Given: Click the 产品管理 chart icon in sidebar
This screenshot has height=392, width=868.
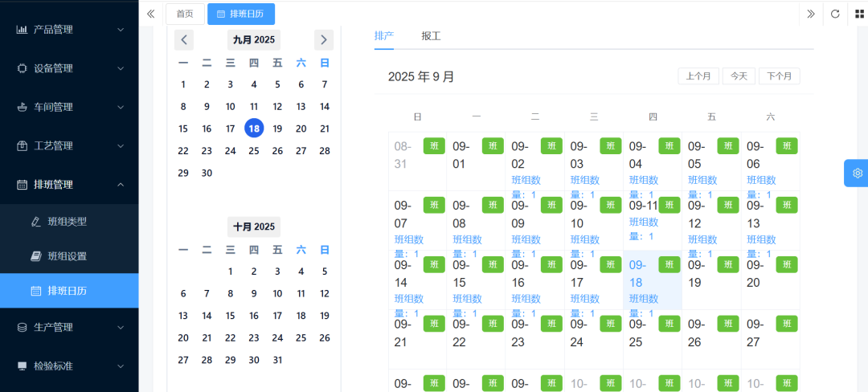Looking at the screenshot, I should click(x=22, y=30).
